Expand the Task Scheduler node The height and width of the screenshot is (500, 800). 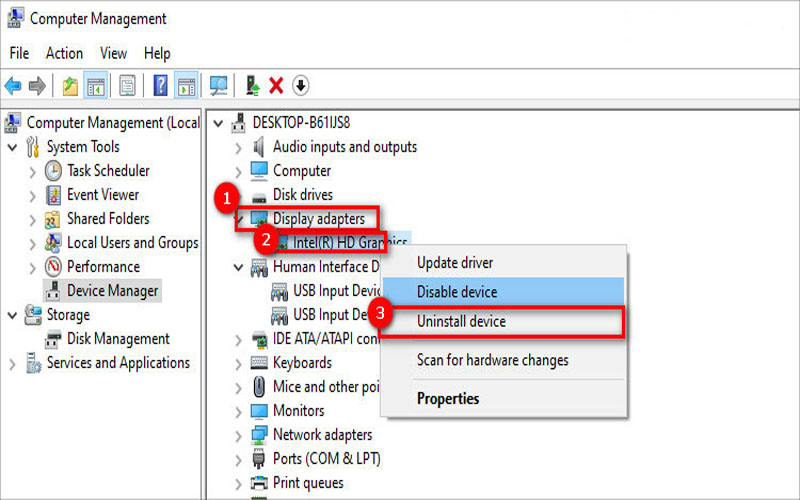tap(33, 172)
